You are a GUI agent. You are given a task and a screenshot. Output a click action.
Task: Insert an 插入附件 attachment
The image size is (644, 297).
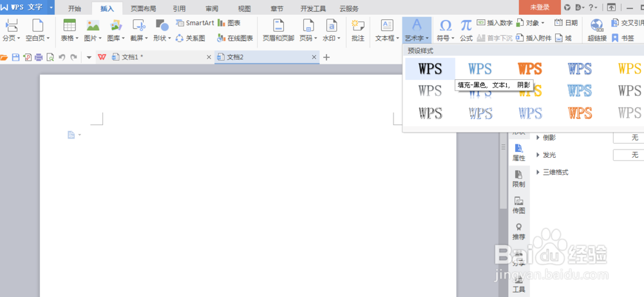(x=533, y=38)
